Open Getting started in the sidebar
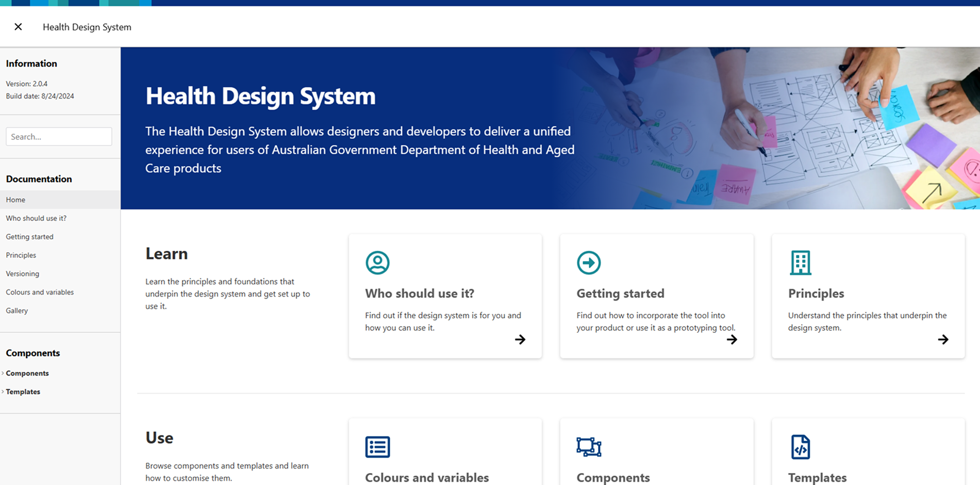This screenshot has height=485, width=980. click(x=60, y=237)
